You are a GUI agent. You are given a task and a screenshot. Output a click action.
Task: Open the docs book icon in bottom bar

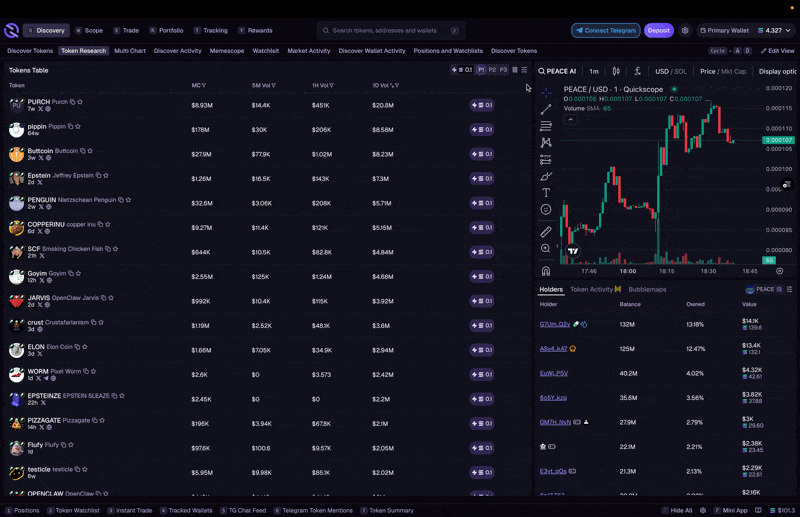point(758,510)
